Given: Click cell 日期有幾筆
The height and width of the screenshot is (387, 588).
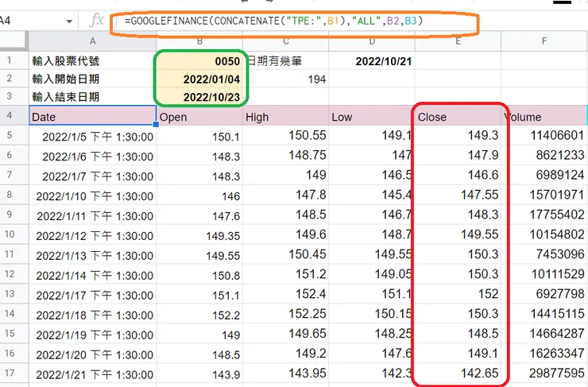Looking at the screenshot, I should point(286,60).
